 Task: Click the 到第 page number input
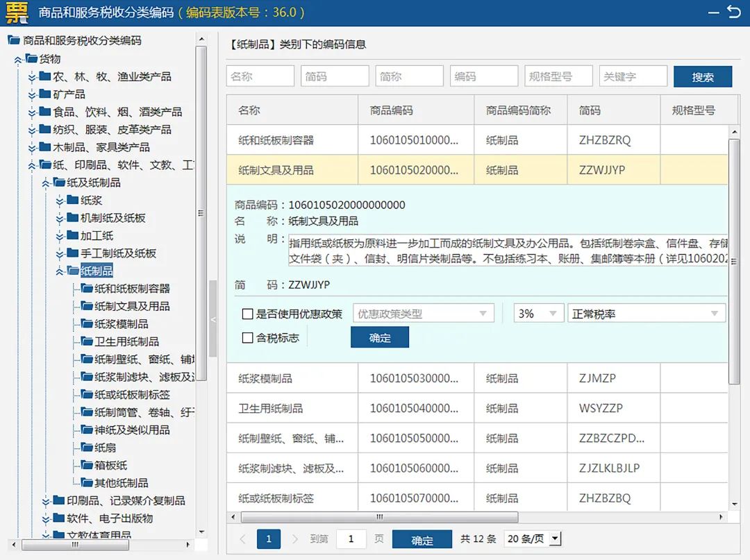coord(351,539)
